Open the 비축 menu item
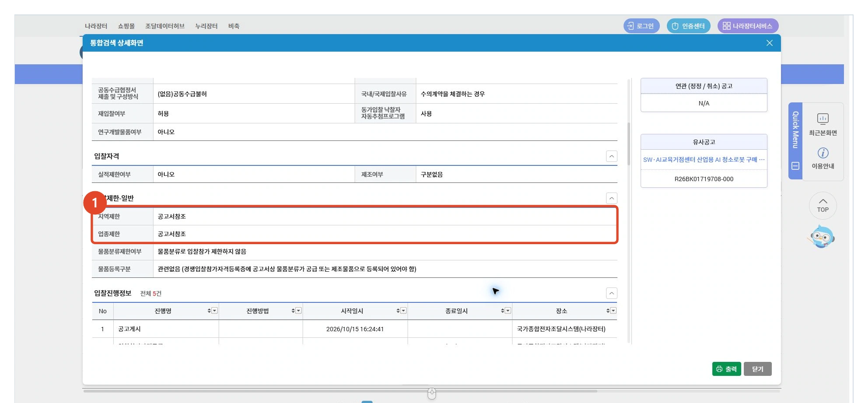 234,26
